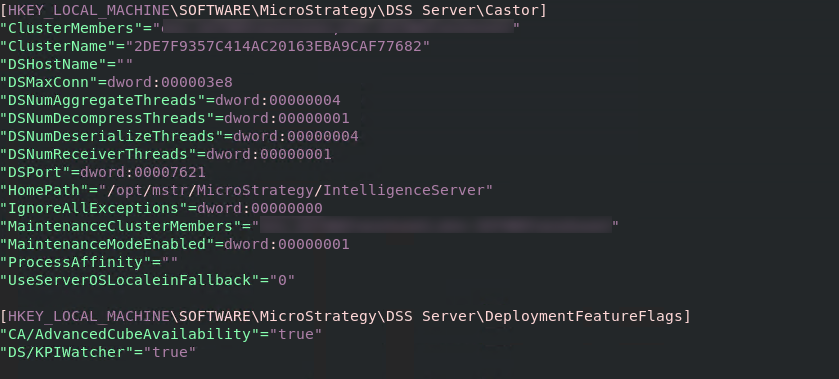Viewport: 839px width, 379px height.
Task: Select the "ClusterMembers" key name
Action: (x=72, y=28)
